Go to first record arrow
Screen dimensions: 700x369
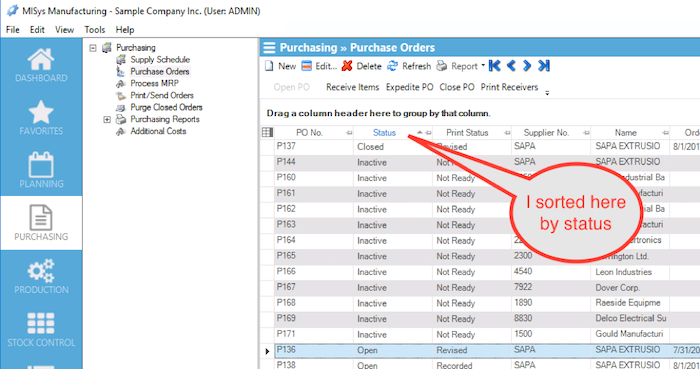click(495, 66)
